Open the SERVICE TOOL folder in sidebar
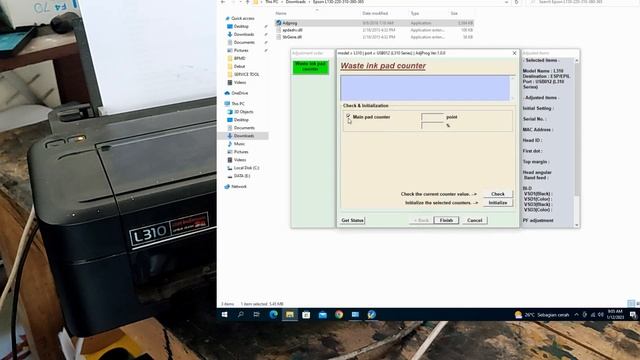 (x=246, y=75)
